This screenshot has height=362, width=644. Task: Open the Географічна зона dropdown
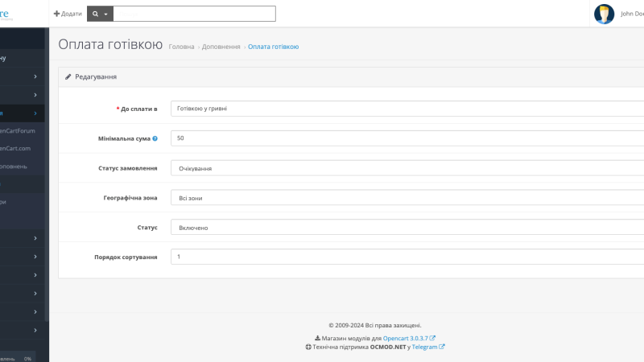pyautogui.click(x=407, y=197)
